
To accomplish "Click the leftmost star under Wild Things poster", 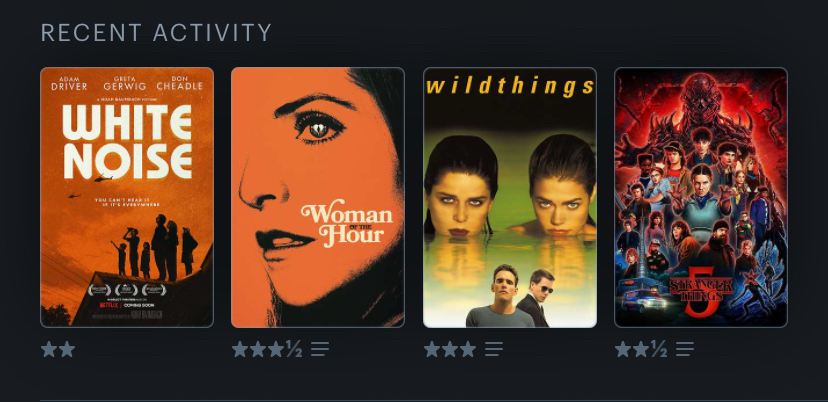I will point(431,349).
